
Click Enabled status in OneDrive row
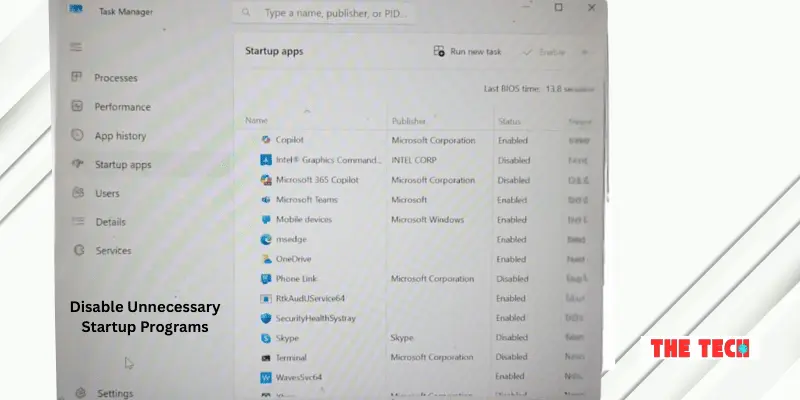click(512, 259)
